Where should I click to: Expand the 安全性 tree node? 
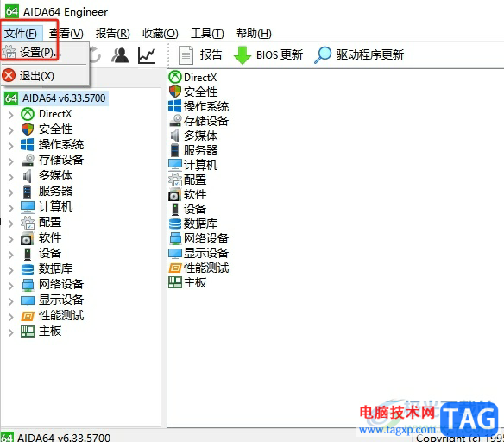[10, 129]
